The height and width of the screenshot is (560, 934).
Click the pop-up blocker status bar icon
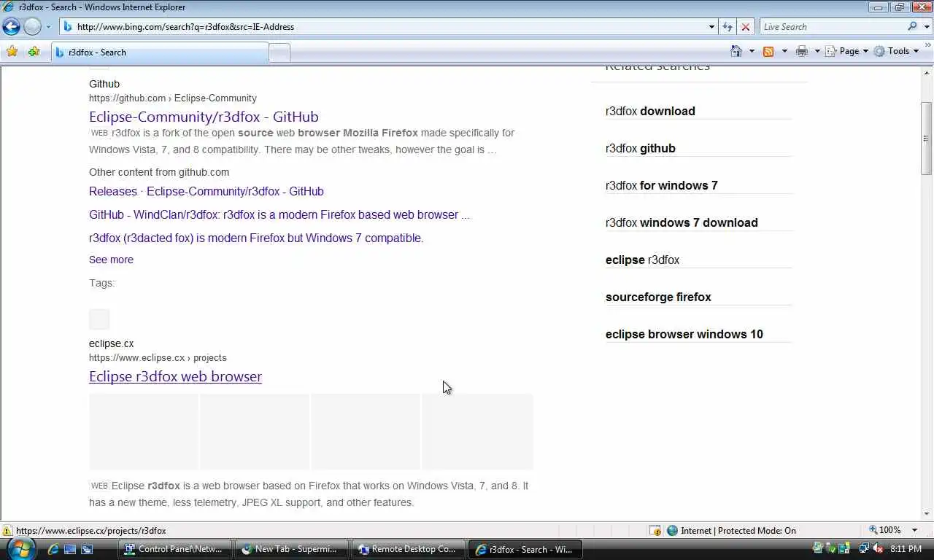pos(655,530)
